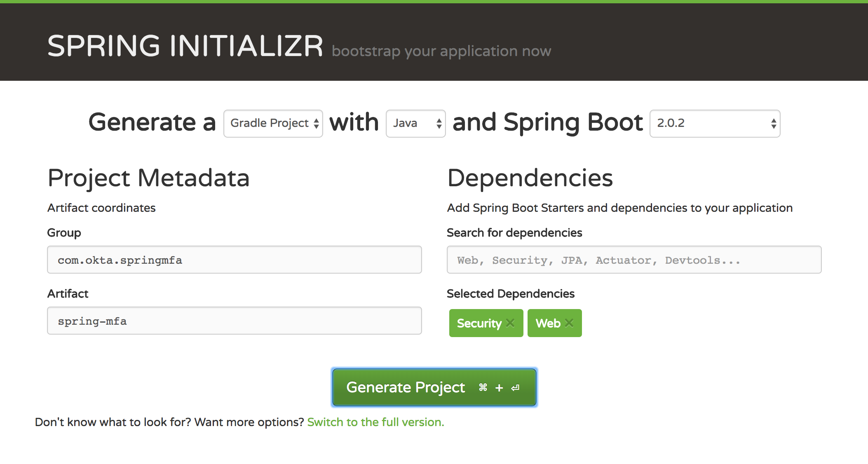868x464 pixels.
Task: Click the SPRING INITIALIZR title
Action: pos(185,46)
